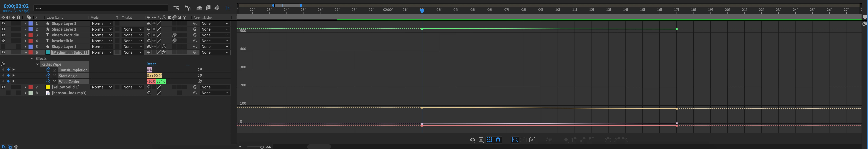Expand Yellow Solid 1 layer

coord(25,87)
